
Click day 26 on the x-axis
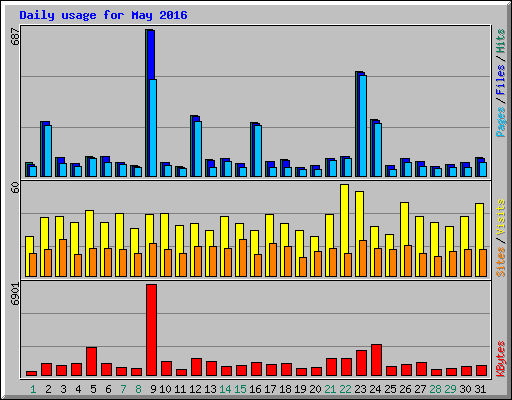405,389
